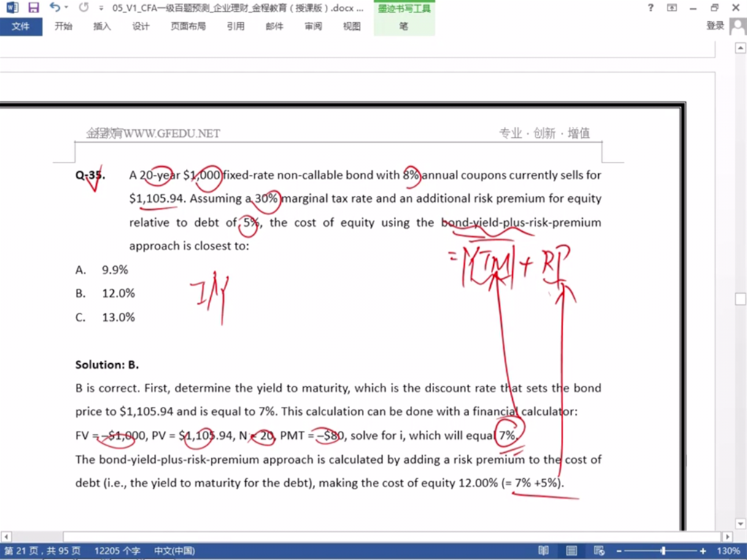
Task: Open word count 12205 个字
Action: point(117,551)
